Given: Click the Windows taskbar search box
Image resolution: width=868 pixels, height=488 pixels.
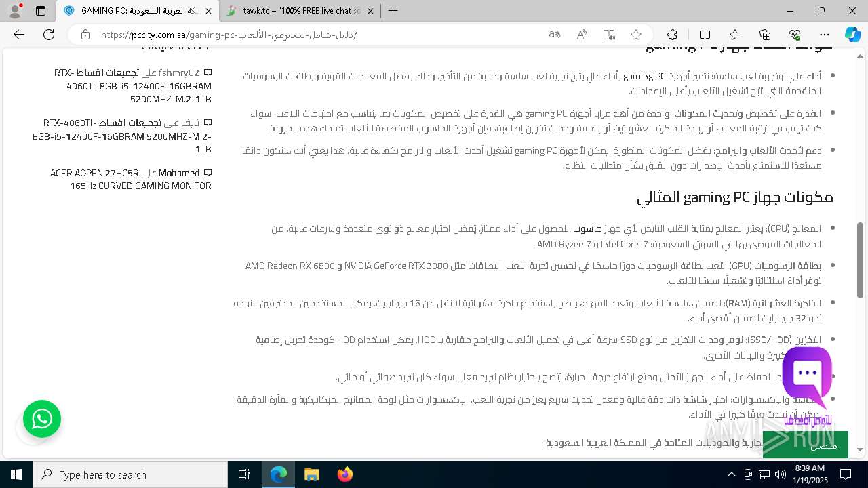Looking at the screenshot, I should pos(130,474).
